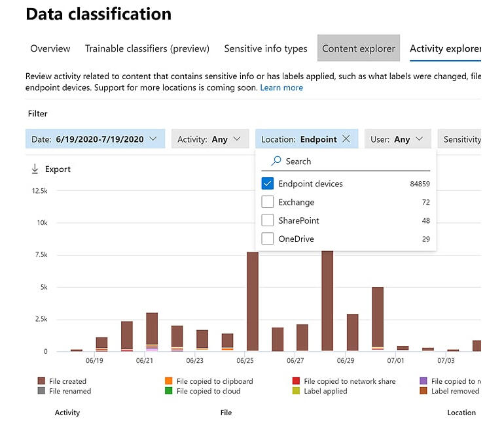Clear the Location Endpoint filter with the X

pyautogui.click(x=346, y=139)
